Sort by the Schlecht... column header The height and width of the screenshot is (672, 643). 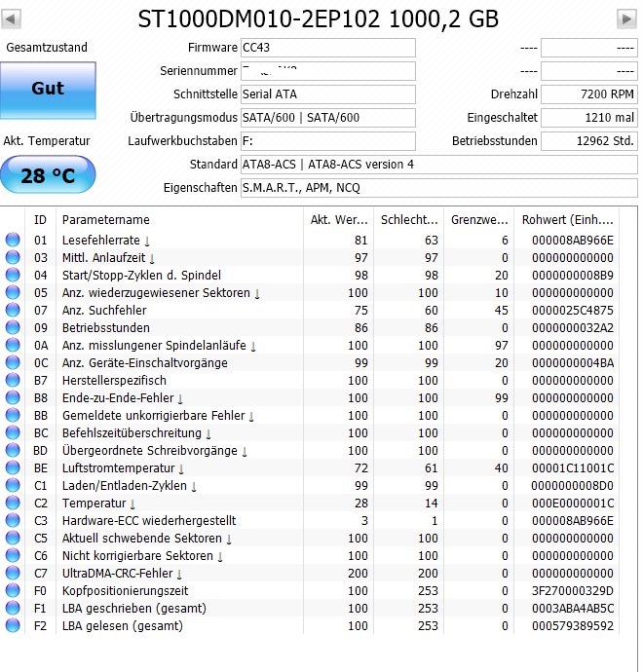pos(409,220)
